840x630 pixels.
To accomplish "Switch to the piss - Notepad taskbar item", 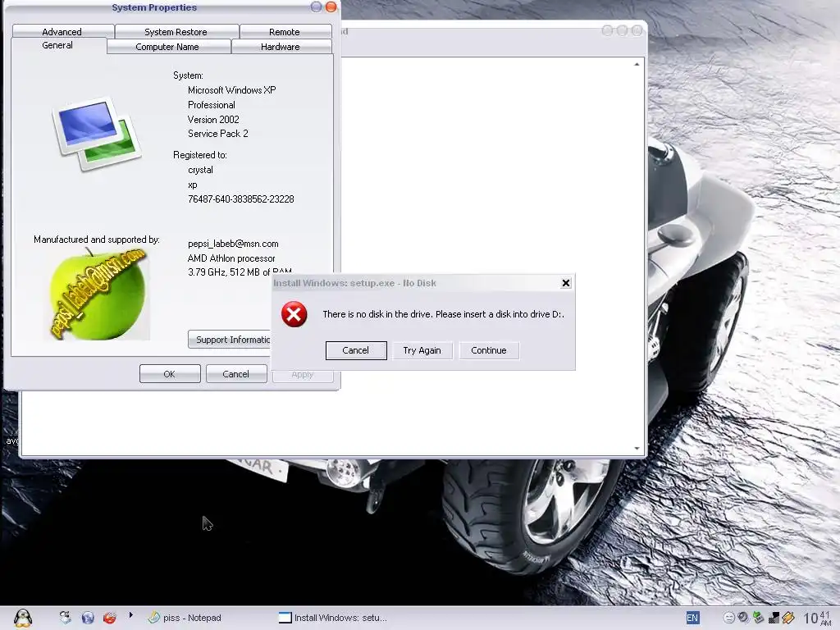I will 185,618.
